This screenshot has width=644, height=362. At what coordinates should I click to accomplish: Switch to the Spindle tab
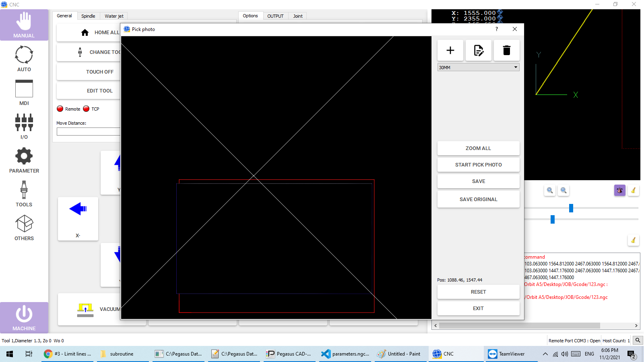88,16
